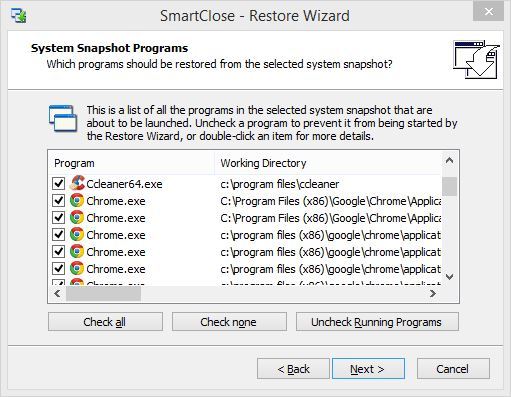
Task: Go back with the < Back button
Action: coord(293,369)
